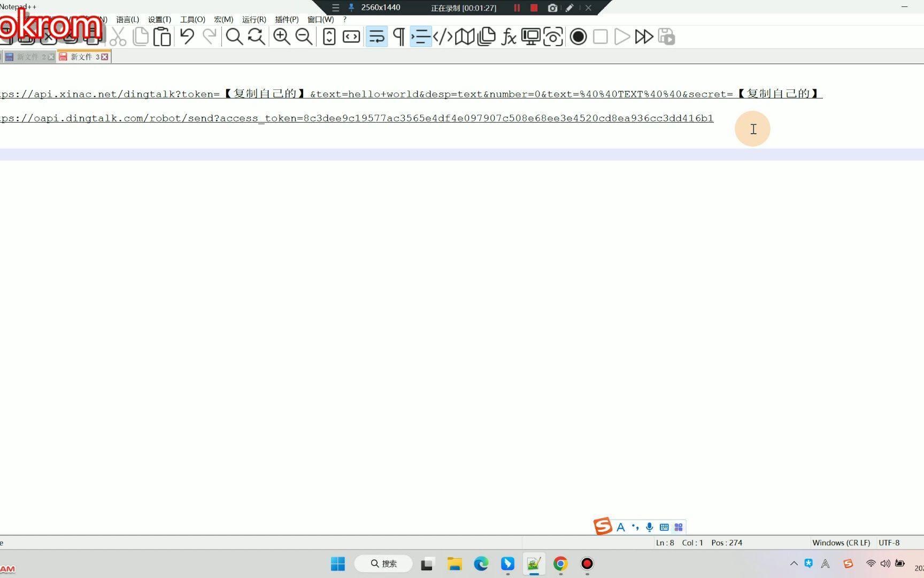924x578 pixels.
Task: Click the Redo toolbar icon
Action: click(209, 37)
